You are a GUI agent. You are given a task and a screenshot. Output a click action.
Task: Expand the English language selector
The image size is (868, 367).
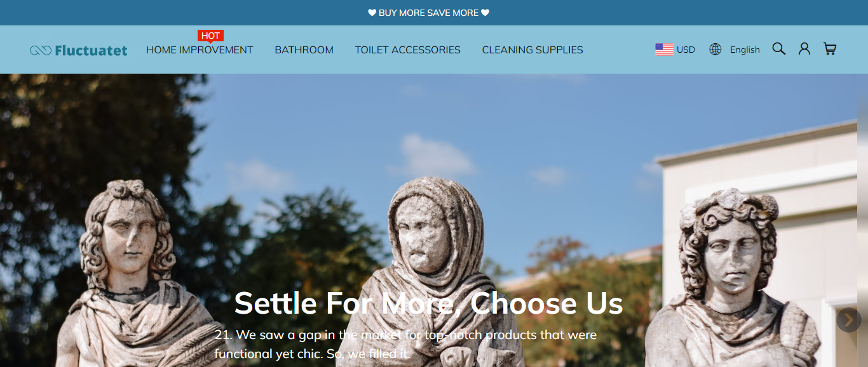tap(745, 50)
